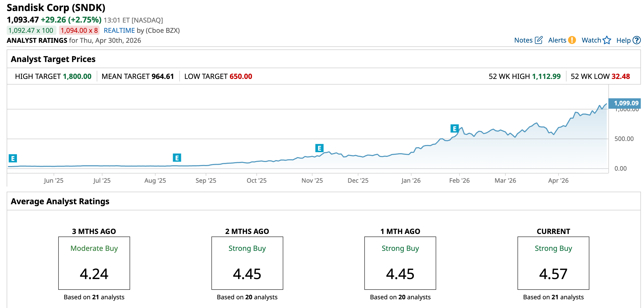Click the Alerts link text

click(557, 40)
